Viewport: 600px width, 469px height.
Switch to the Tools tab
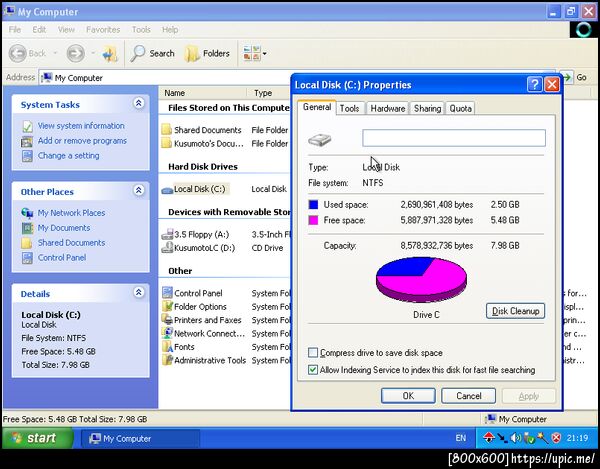tap(349, 109)
